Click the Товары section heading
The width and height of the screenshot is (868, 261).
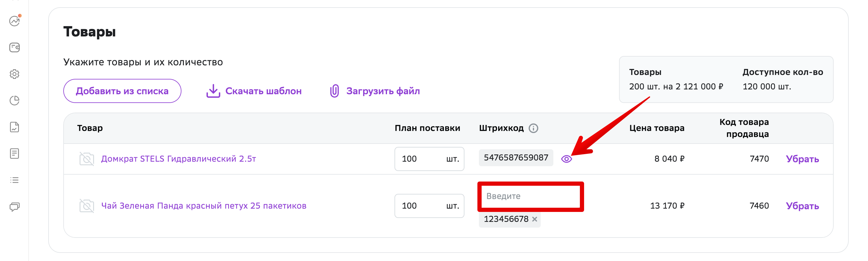(90, 32)
